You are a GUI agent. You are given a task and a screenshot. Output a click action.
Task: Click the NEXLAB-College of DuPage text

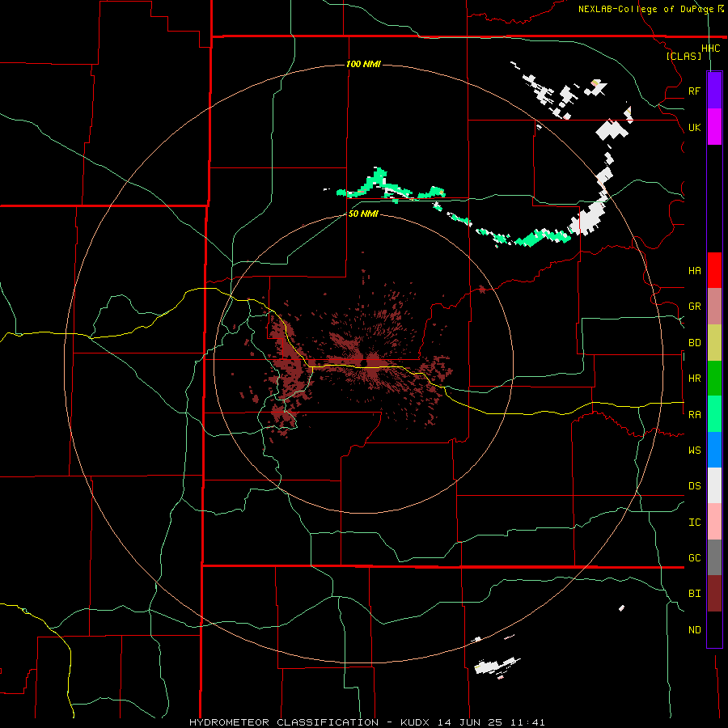(x=645, y=9)
